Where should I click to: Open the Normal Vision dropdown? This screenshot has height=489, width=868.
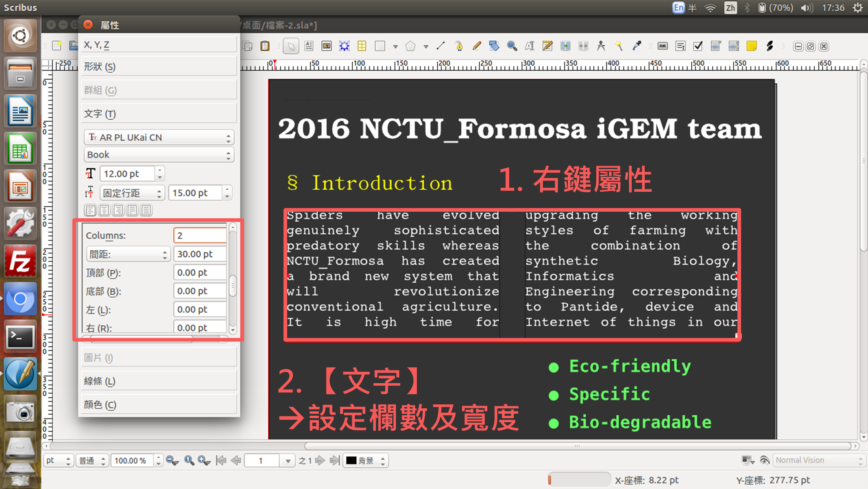819,460
